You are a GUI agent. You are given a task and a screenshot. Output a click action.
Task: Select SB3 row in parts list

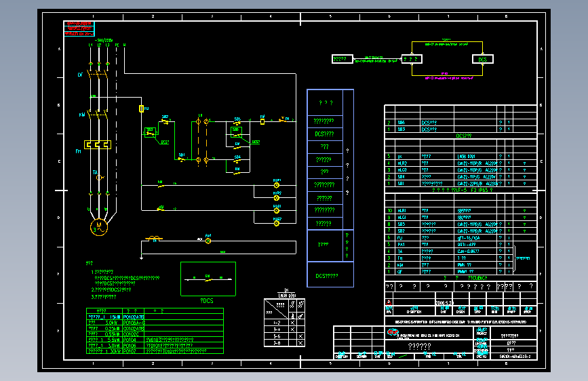[460, 129]
